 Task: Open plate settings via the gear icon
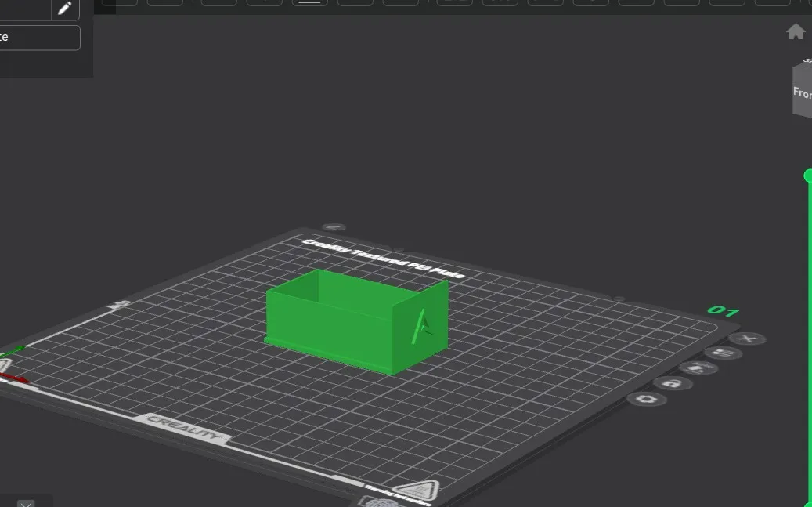point(647,399)
